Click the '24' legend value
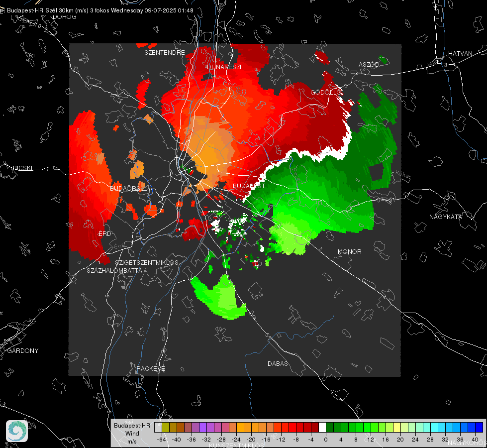 pyautogui.click(x=415, y=440)
